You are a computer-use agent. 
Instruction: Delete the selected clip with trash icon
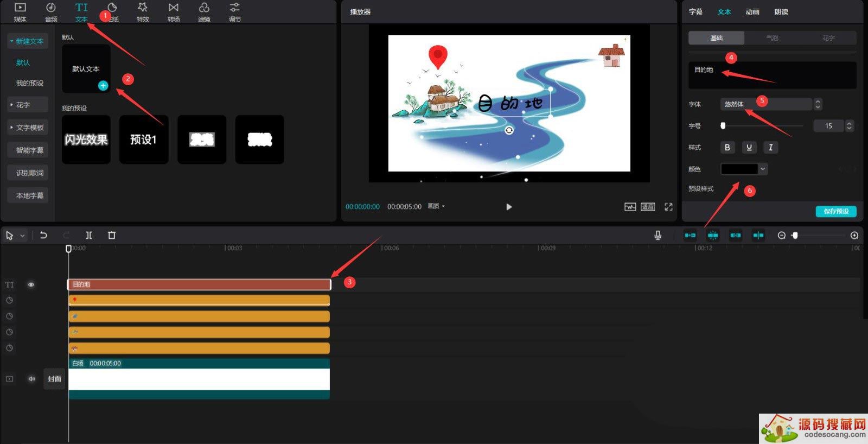pyautogui.click(x=112, y=235)
